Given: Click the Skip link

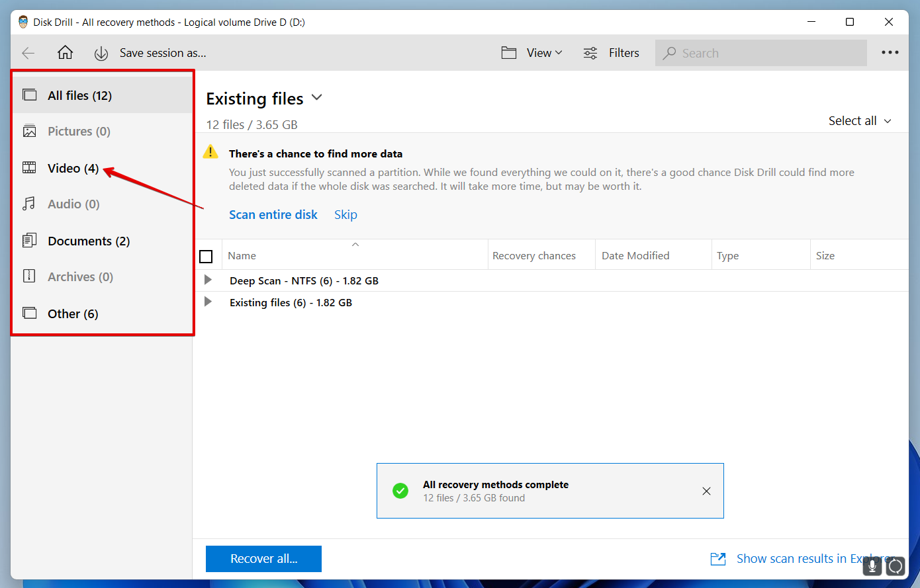Looking at the screenshot, I should click(345, 214).
